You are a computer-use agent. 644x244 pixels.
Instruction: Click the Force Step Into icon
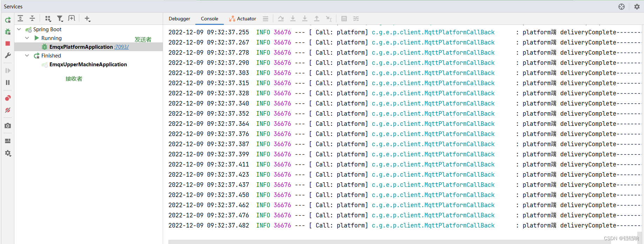(x=305, y=19)
